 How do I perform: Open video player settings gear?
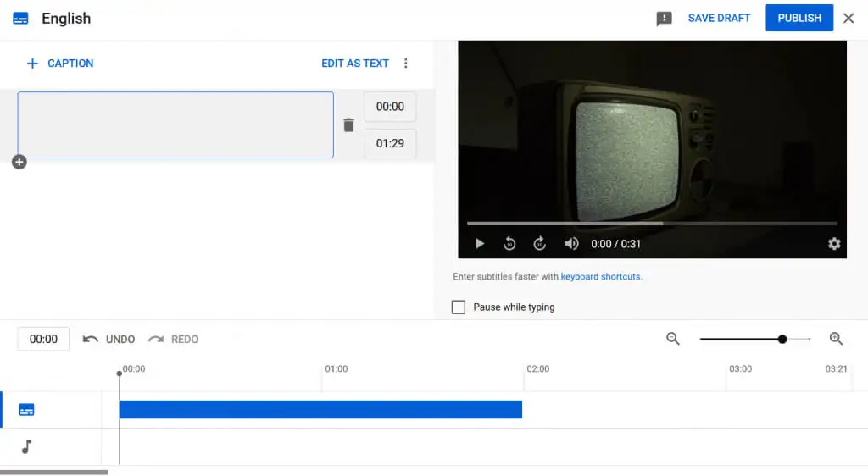(x=834, y=244)
